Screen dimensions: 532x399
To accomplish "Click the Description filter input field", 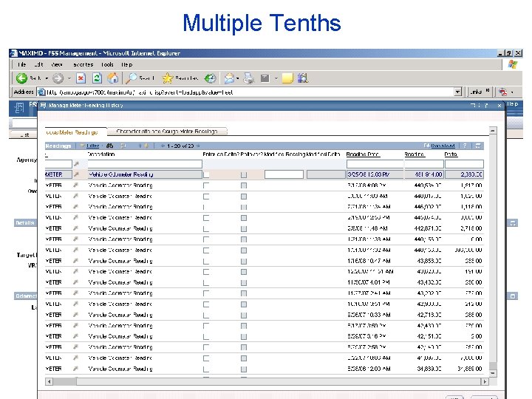I will (x=145, y=164).
